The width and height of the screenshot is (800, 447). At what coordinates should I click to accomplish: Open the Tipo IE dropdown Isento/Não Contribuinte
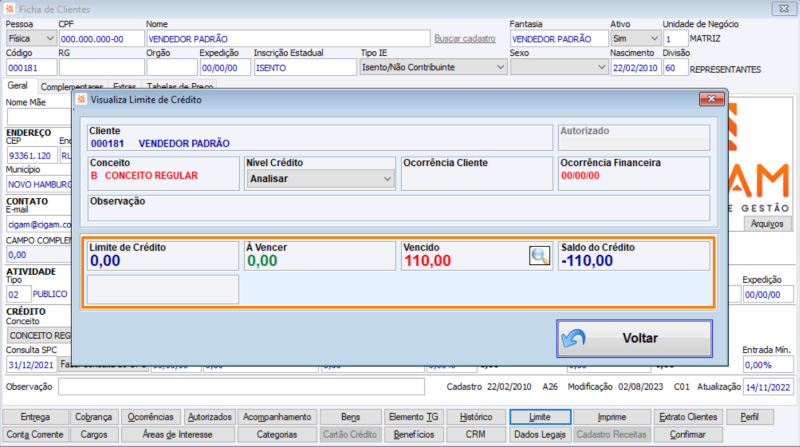(x=433, y=67)
